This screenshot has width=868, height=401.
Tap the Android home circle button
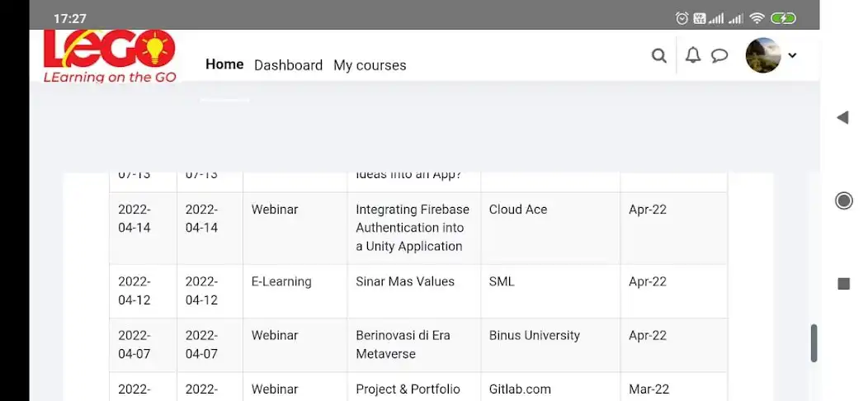coord(843,200)
